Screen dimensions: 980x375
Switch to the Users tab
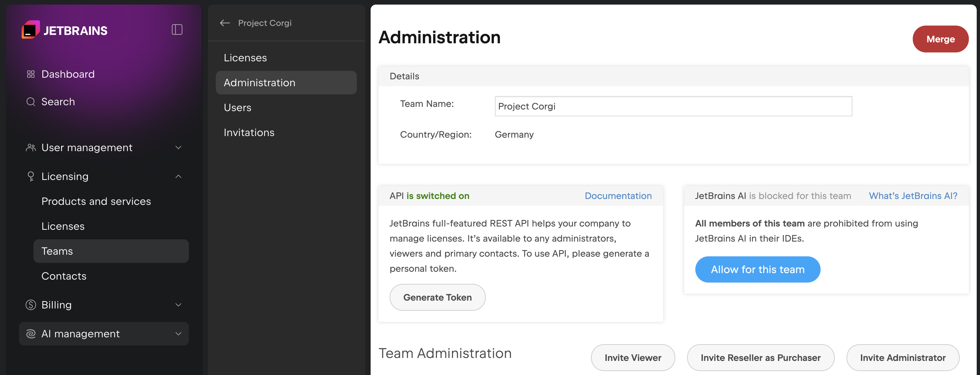coord(237,107)
